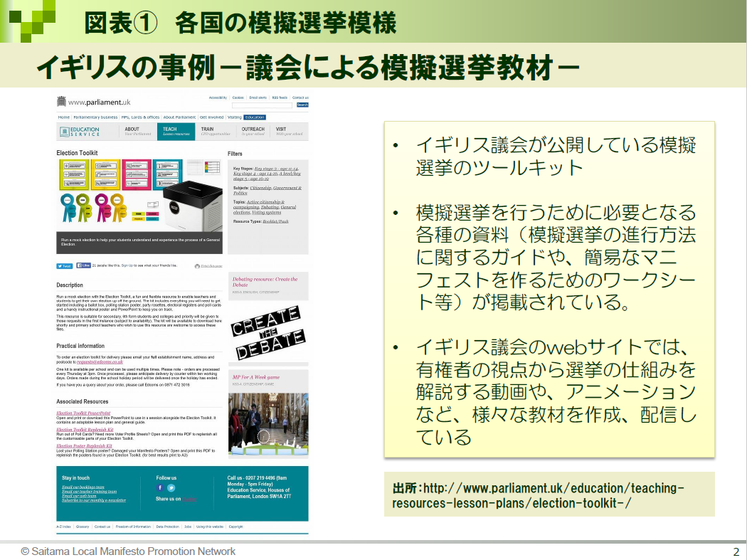This screenshot has height=560, width=747.
Task: Open the Facebook icon under Follow us
Action: 160,487
